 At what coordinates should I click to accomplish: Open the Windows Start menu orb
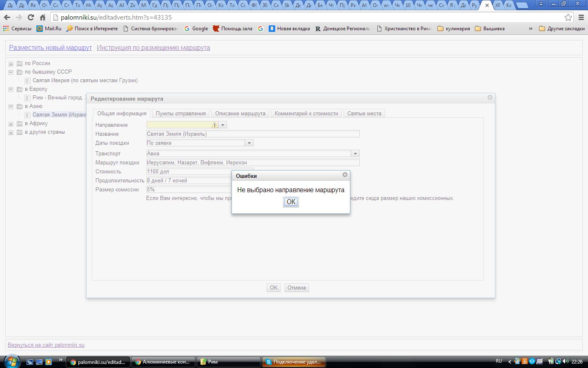point(11,361)
